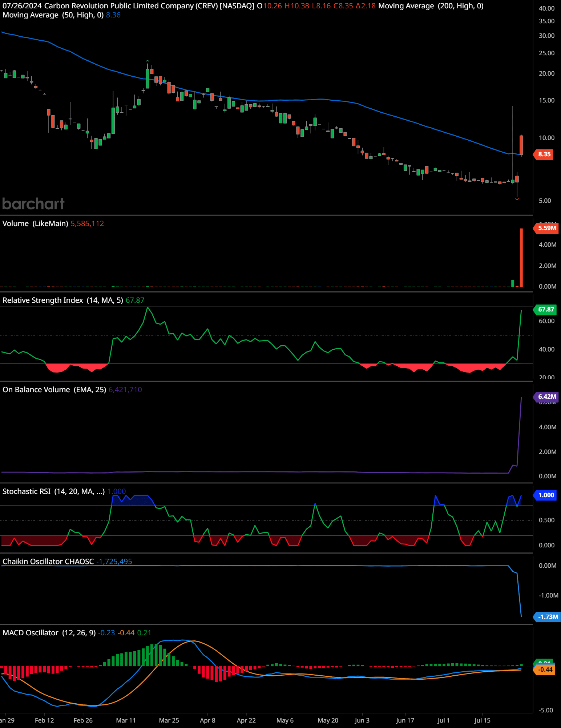The width and height of the screenshot is (561, 728).
Task: Click the red 5.59M volume tag
Action: (546, 228)
